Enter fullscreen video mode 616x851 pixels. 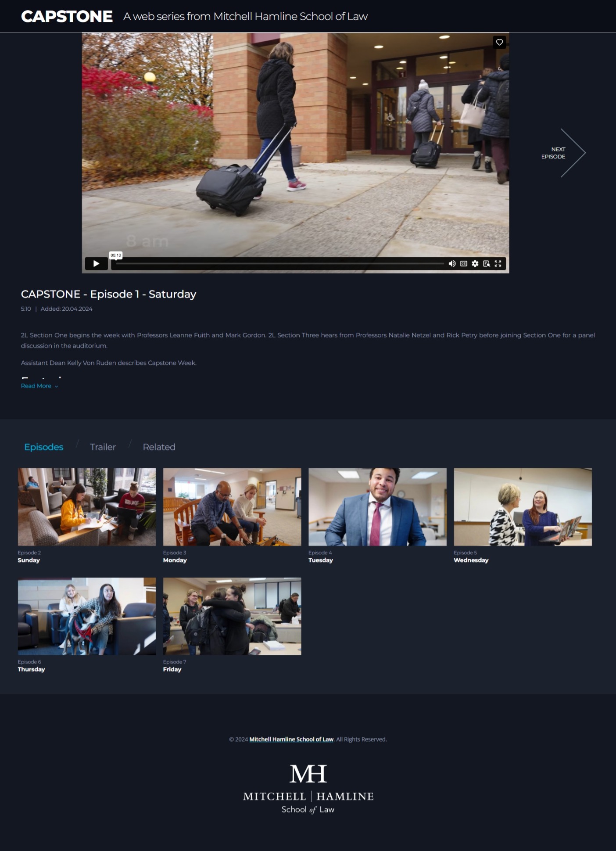coord(498,264)
